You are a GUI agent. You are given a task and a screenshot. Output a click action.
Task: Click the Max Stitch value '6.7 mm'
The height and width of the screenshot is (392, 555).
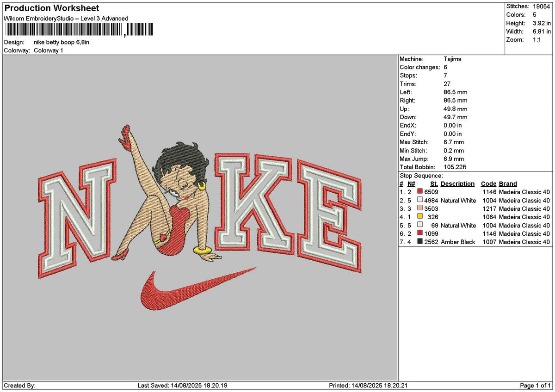[x=454, y=142]
